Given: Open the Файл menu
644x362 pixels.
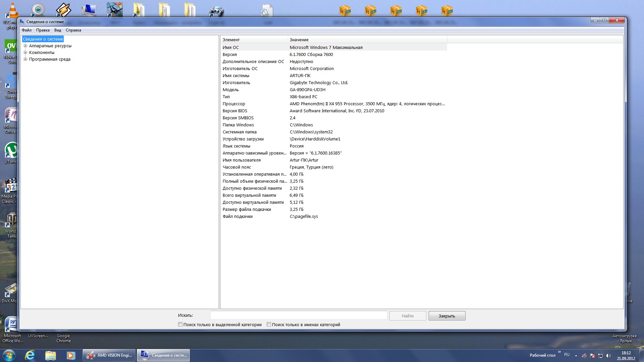Looking at the screenshot, I should pos(26,30).
